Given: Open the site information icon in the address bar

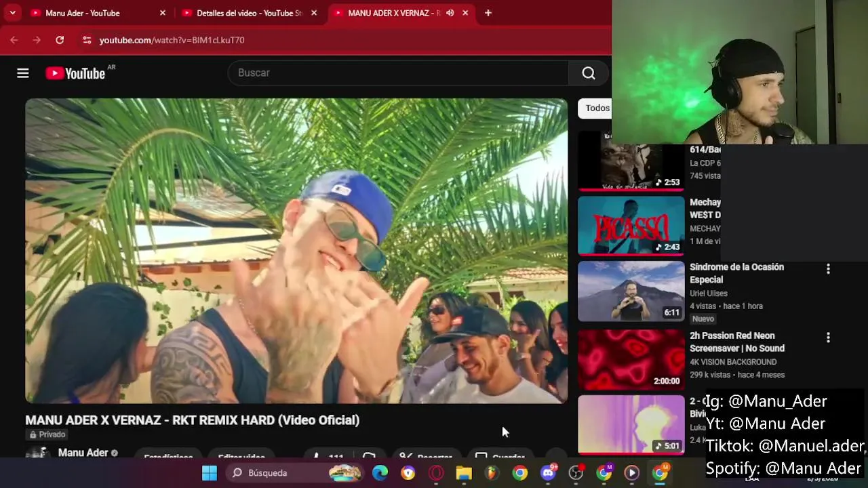Looking at the screenshot, I should coord(87,40).
